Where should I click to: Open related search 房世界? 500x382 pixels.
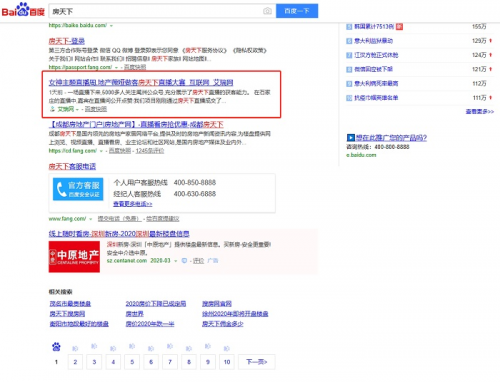pos(134,314)
